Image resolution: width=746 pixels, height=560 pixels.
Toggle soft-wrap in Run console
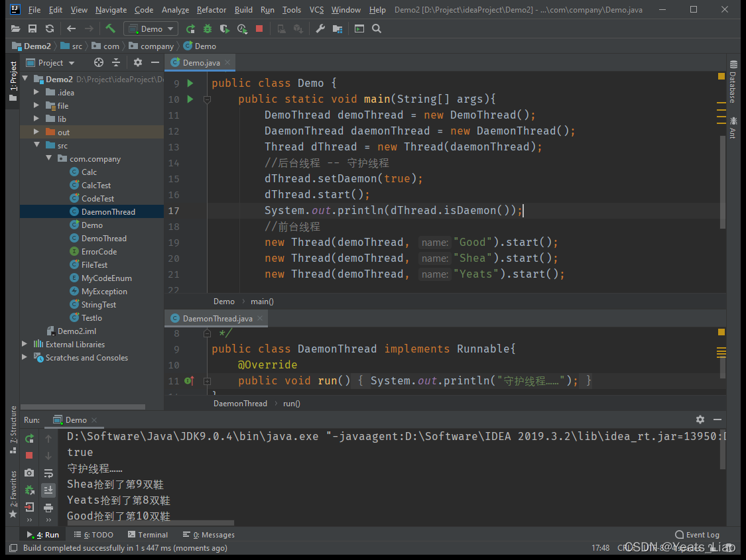click(48, 473)
